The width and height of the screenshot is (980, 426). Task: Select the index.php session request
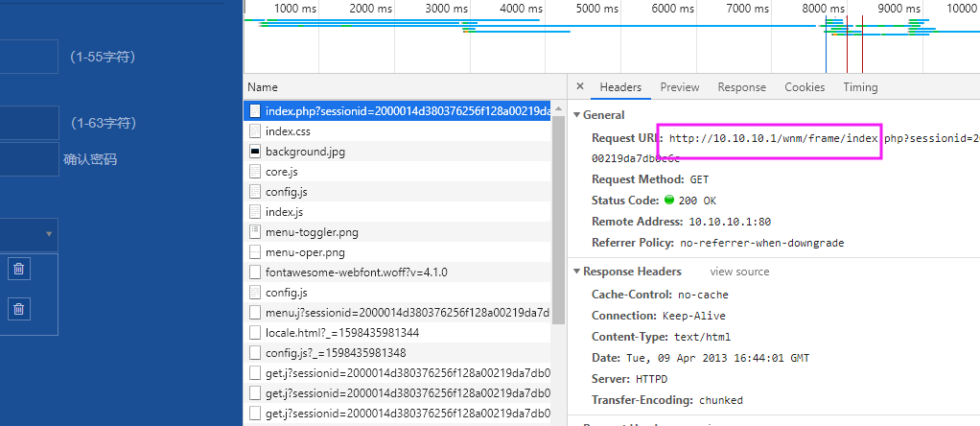(x=397, y=111)
